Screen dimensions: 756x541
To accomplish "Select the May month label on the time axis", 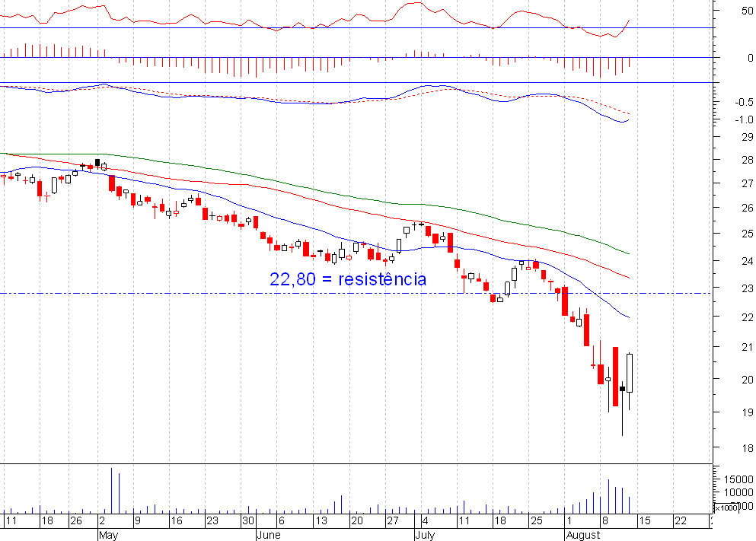I will pos(108,535).
